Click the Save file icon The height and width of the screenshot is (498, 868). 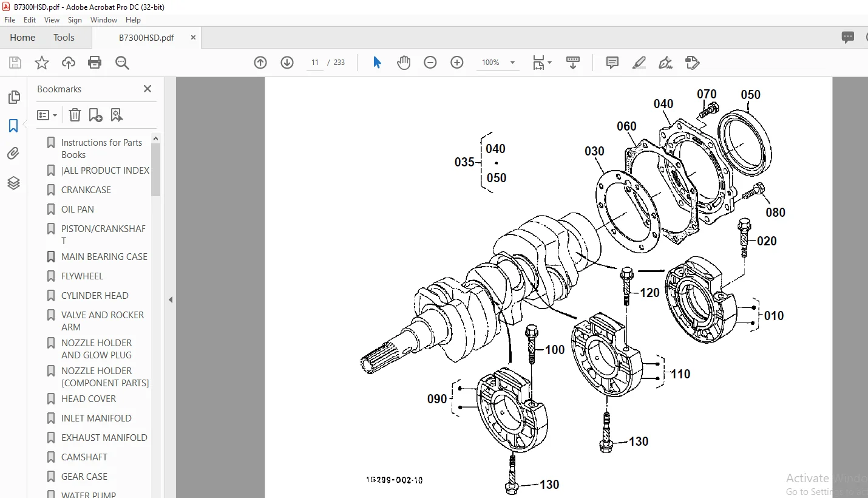pos(15,63)
